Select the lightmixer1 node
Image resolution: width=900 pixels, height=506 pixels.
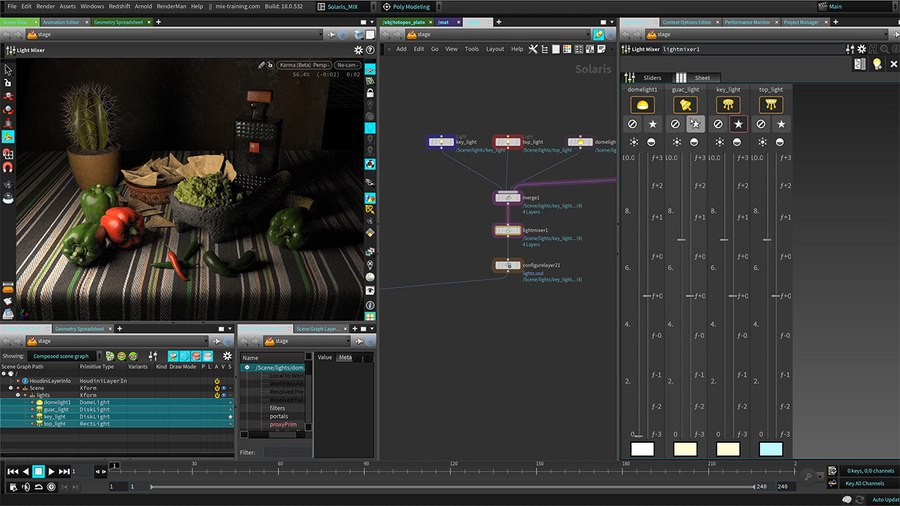507,230
